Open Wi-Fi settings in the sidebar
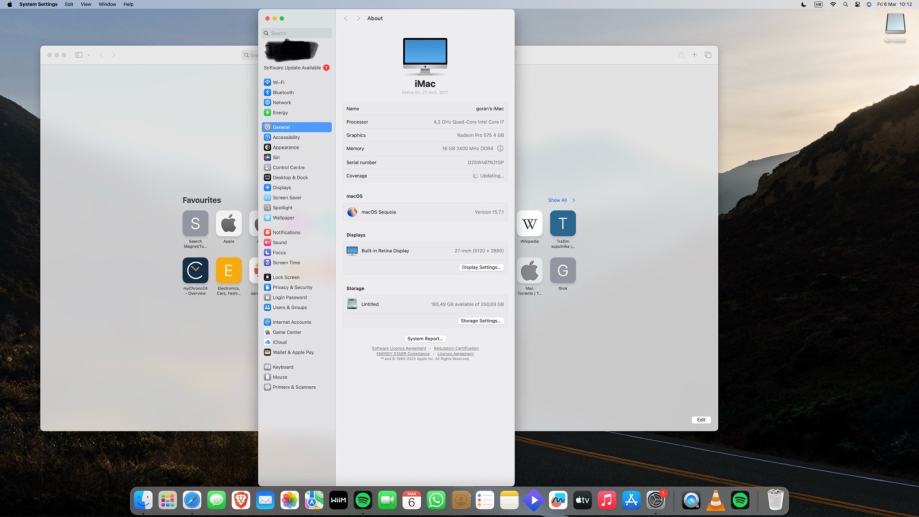 (278, 82)
